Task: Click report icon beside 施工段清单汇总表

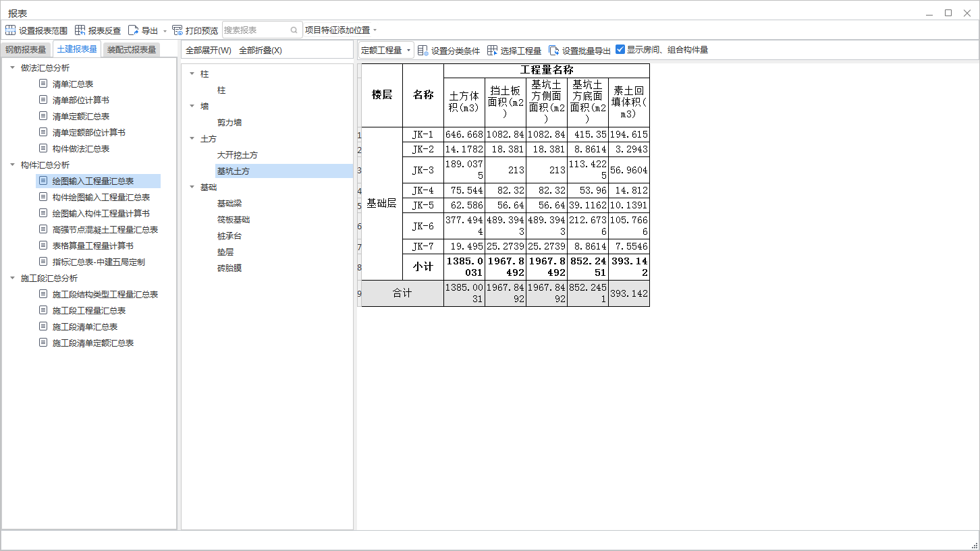Action: tap(43, 326)
